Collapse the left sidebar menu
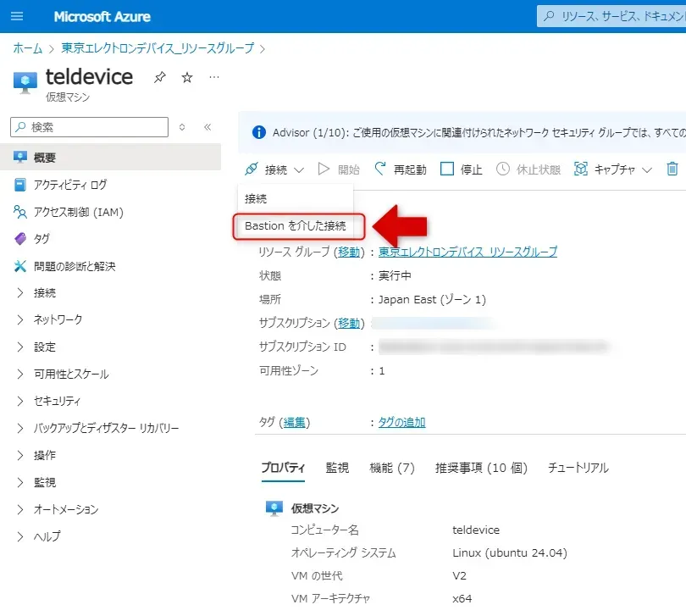The width and height of the screenshot is (686, 616). [x=207, y=127]
